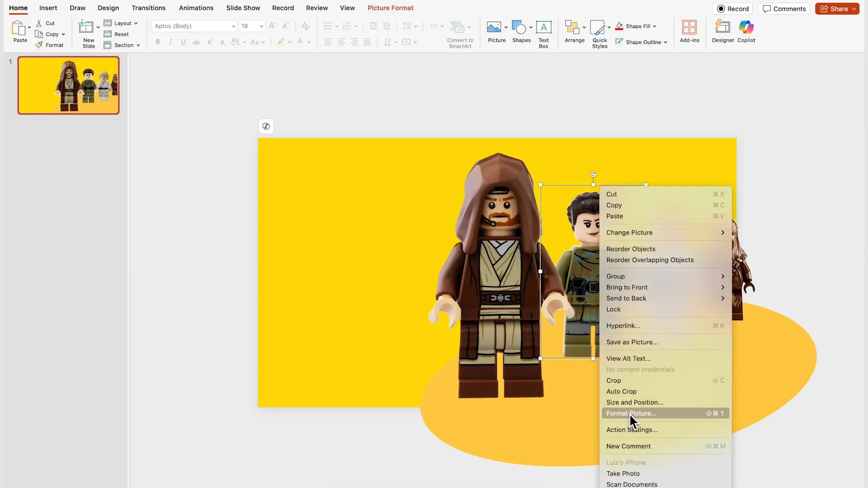This screenshot has height=488, width=868.
Task: Open the Insert tab
Action: pyautogui.click(x=48, y=8)
